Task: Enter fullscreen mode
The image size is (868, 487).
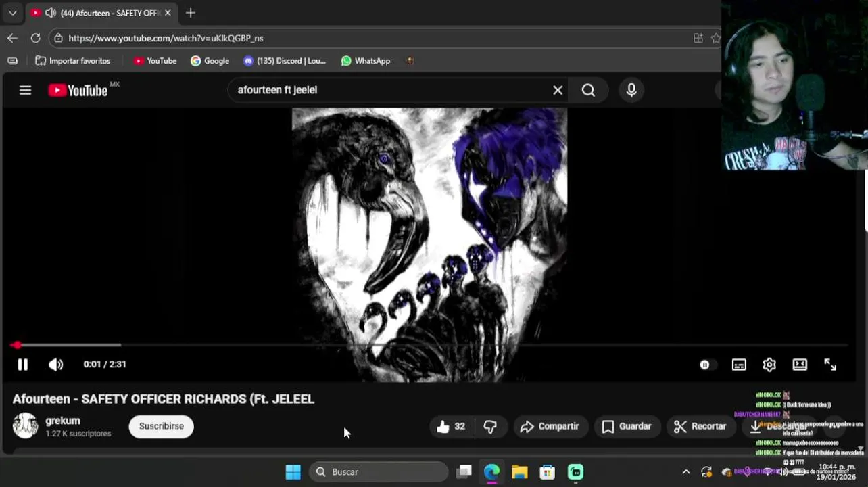Action: [x=830, y=365]
